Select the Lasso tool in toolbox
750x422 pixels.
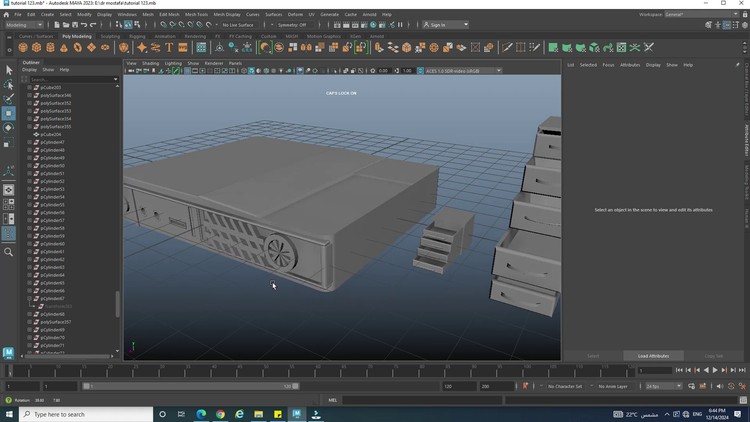[9, 85]
